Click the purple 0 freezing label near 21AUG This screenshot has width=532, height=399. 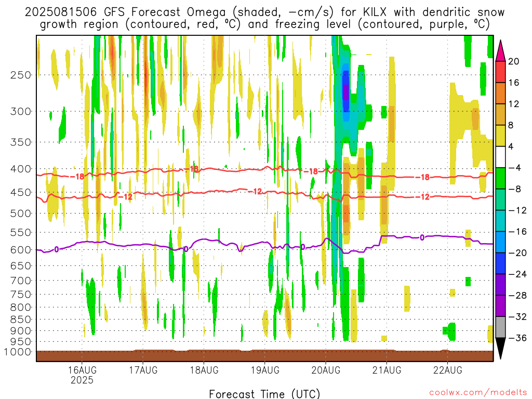click(422, 237)
